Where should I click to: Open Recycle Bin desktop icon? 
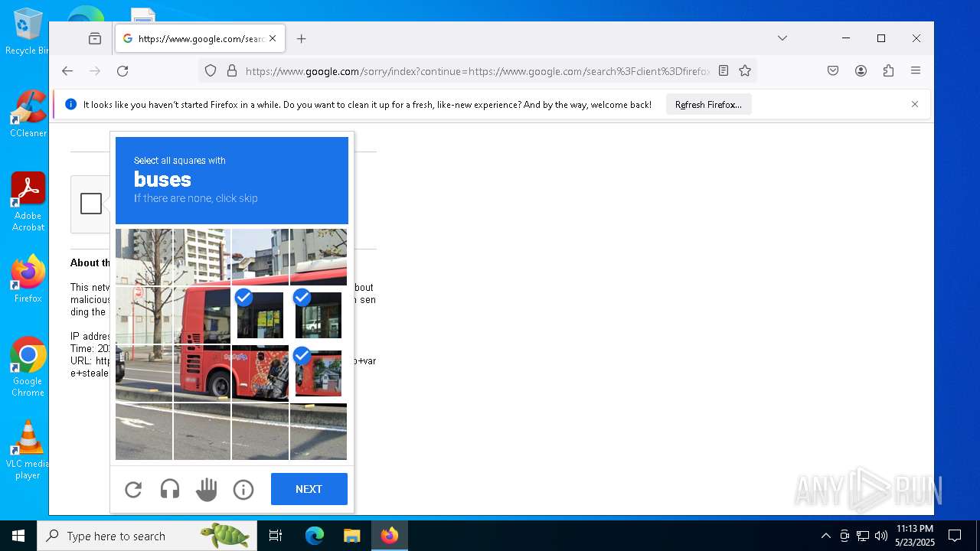(28, 32)
